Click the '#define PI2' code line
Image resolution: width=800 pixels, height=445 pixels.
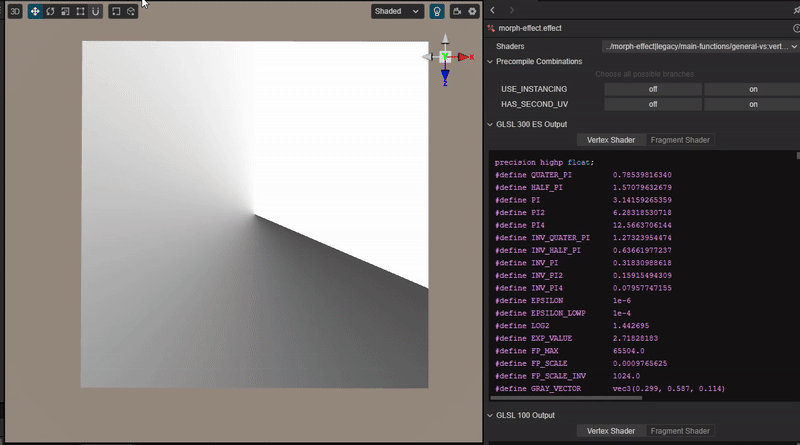coord(583,213)
